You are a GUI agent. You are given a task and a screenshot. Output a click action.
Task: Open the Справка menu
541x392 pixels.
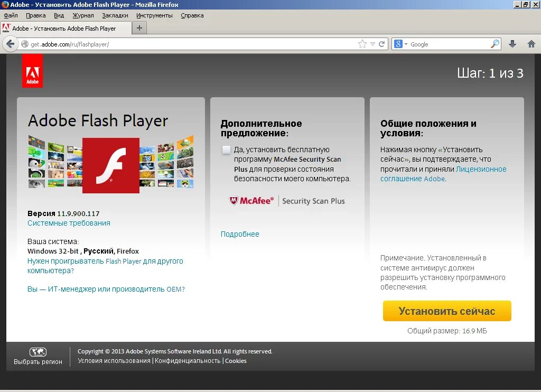(192, 15)
